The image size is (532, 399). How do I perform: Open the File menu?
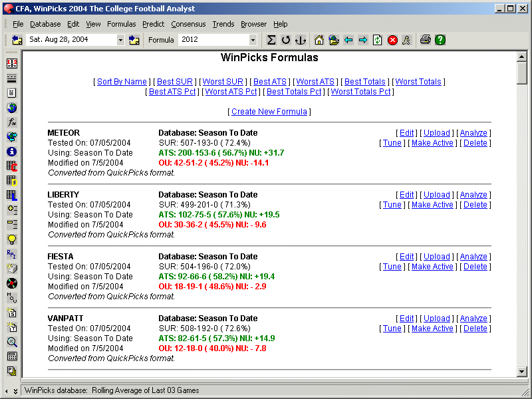tap(18, 24)
